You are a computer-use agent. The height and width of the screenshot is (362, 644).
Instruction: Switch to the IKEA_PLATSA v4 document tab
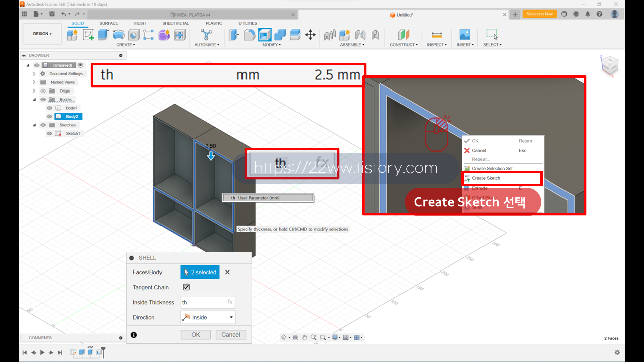point(191,15)
